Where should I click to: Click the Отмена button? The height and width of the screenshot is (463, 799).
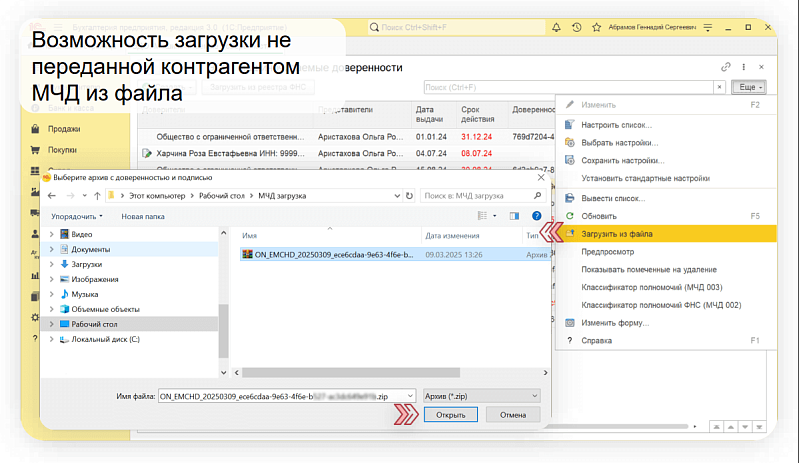pyautogui.click(x=513, y=415)
